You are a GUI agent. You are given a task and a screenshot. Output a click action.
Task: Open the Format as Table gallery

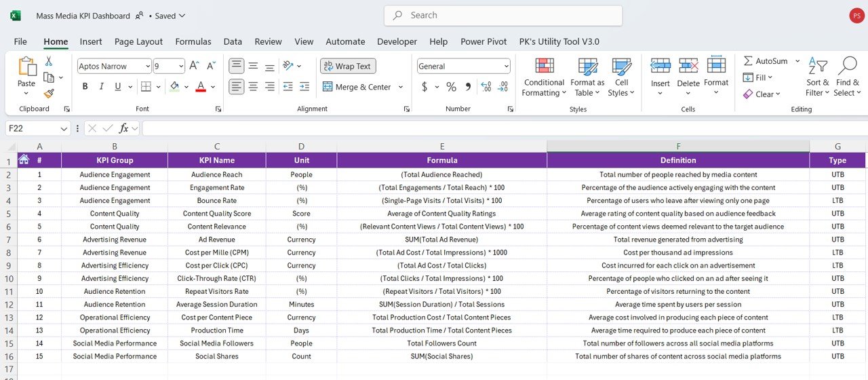(587, 77)
